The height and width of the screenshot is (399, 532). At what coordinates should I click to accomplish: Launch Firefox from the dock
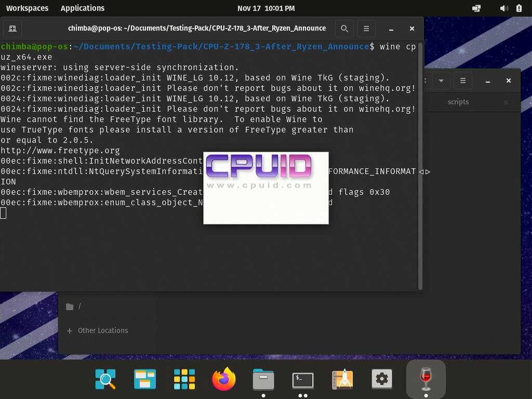(x=224, y=379)
